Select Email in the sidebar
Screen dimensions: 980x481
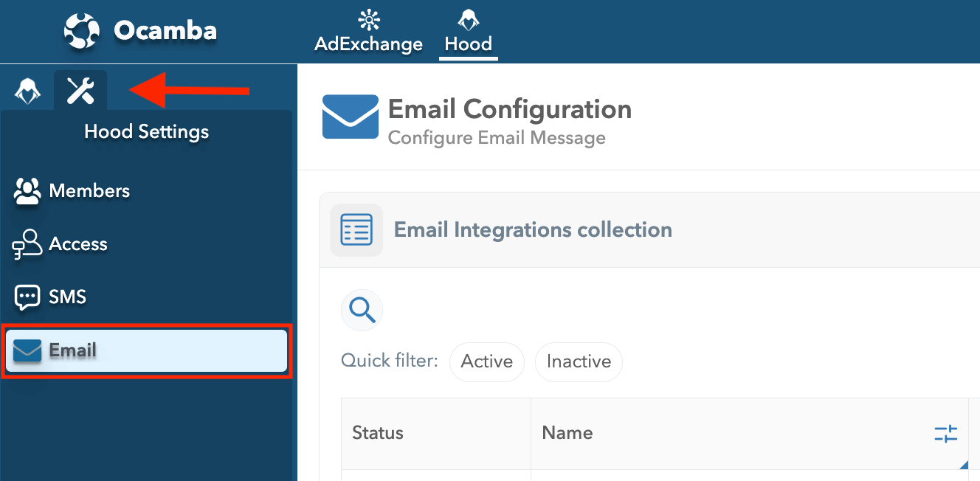pos(146,350)
